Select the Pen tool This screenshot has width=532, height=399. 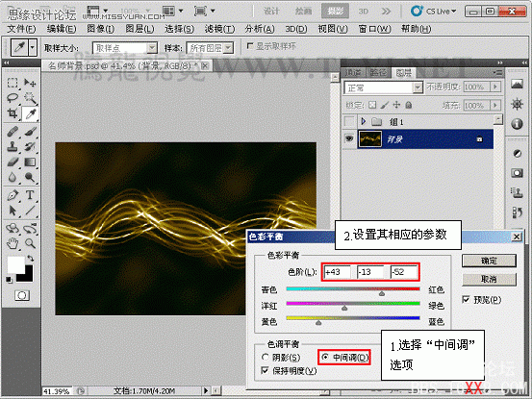(13, 195)
